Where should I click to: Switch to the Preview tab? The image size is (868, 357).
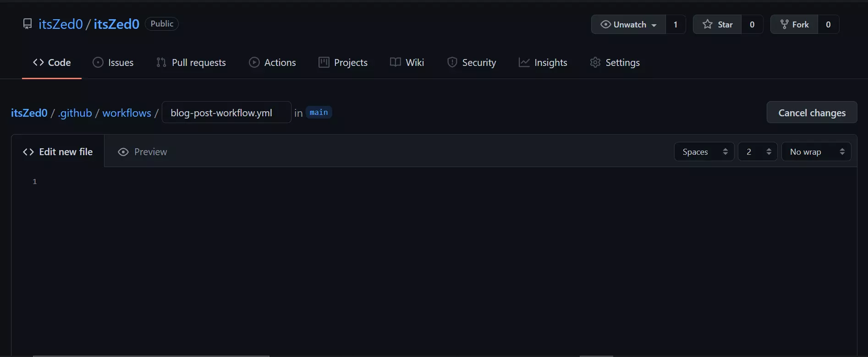[x=143, y=152]
